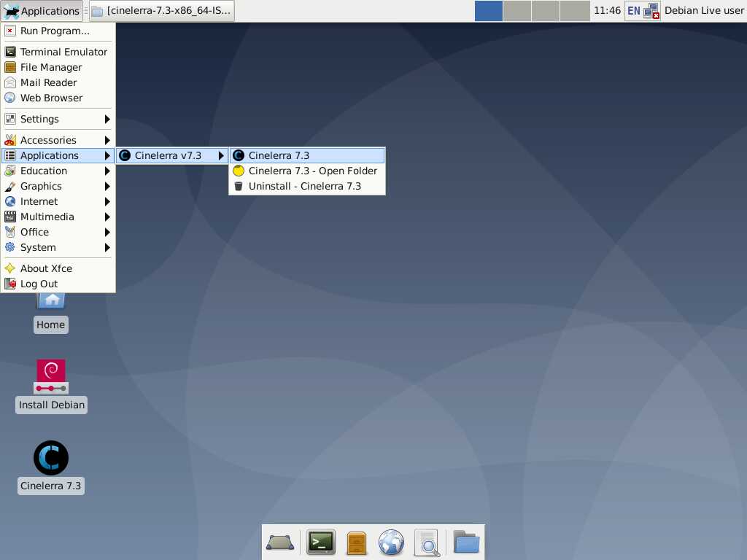This screenshot has height=560, width=747.
Task: Click the application finder magnifier dock icon
Action: pos(427,542)
